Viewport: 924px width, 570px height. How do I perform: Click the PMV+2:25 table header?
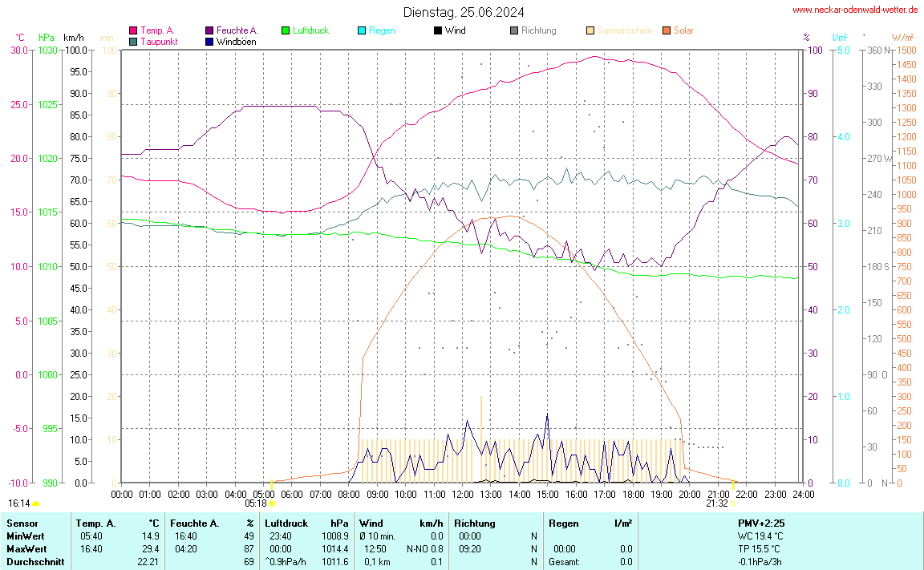click(x=761, y=523)
